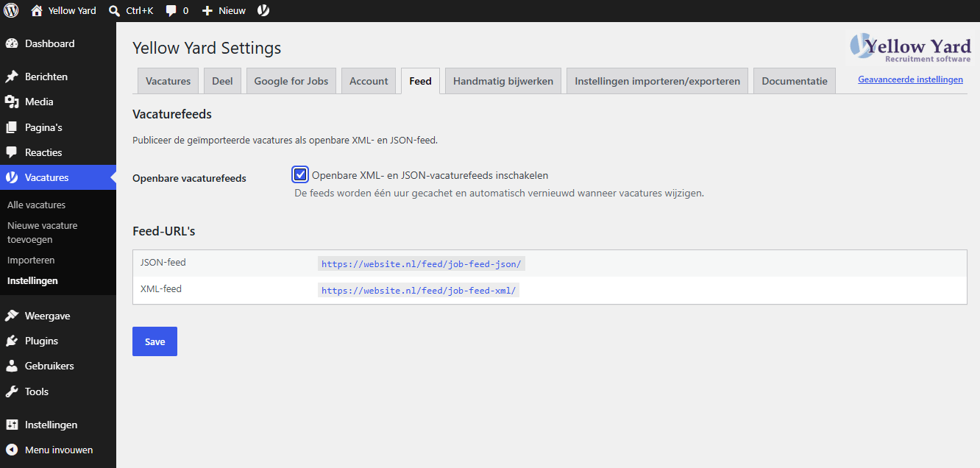Image resolution: width=980 pixels, height=468 pixels.
Task: Open the Handmatig bijwerken tab
Action: (503, 81)
